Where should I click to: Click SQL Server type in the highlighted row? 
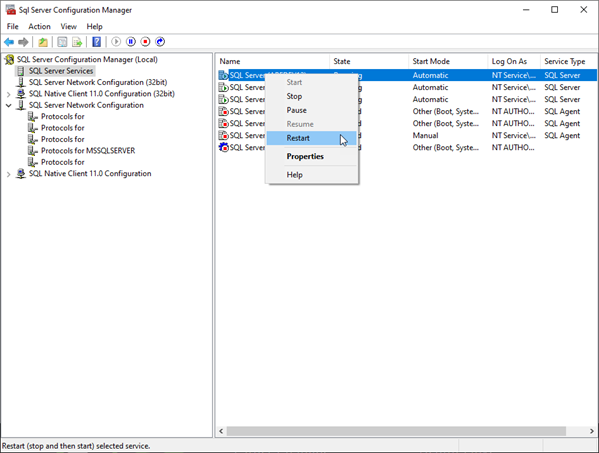[x=562, y=76]
